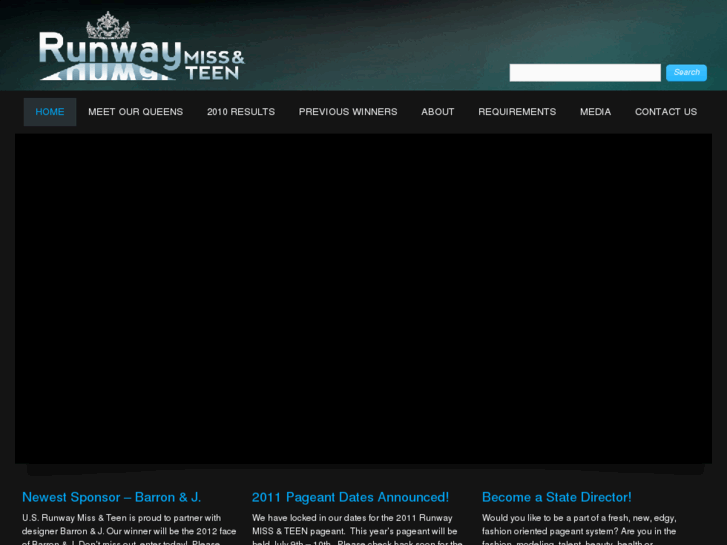Navigate to the ABOUT page

tap(438, 112)
